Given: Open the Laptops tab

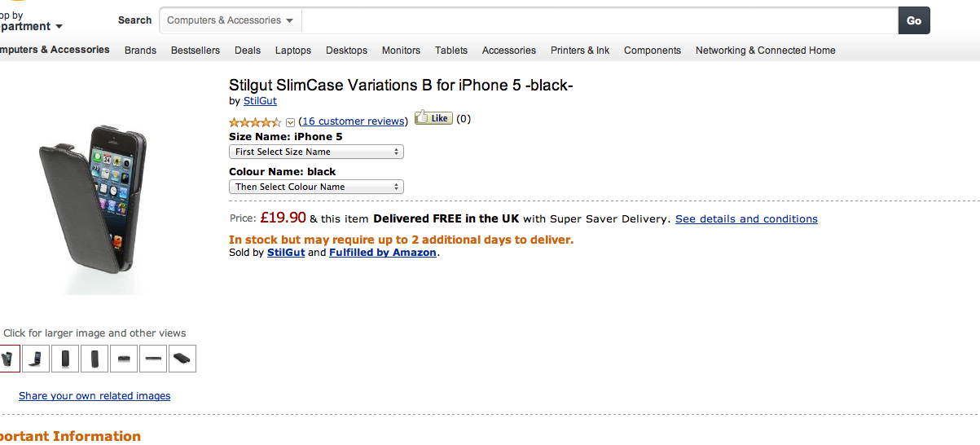Looking at the screenshot, I should pos(293,51).
